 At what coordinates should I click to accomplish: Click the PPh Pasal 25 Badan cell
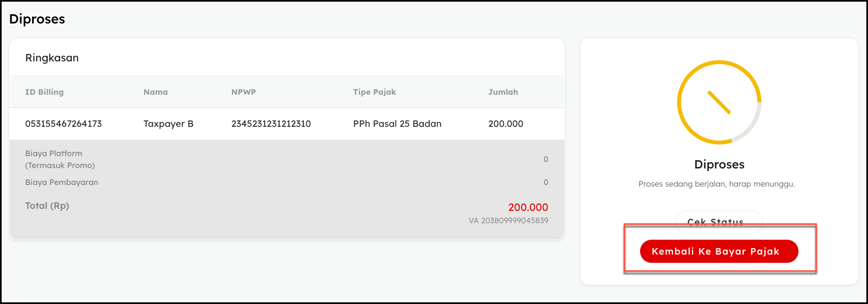click(397, 124)
